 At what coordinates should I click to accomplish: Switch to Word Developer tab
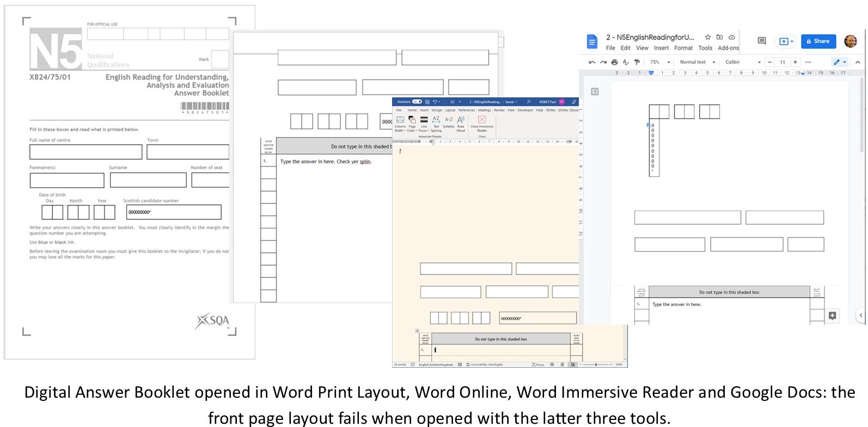525,110
